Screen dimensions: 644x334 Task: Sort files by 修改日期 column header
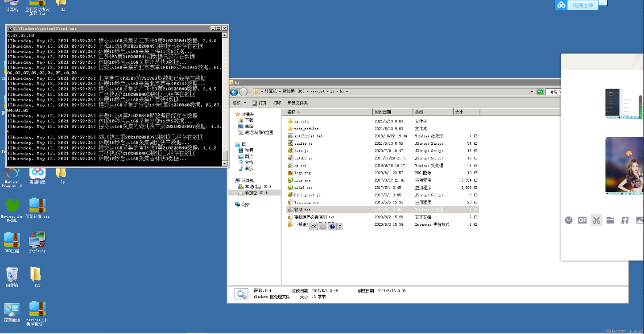(x=392, y=112)
